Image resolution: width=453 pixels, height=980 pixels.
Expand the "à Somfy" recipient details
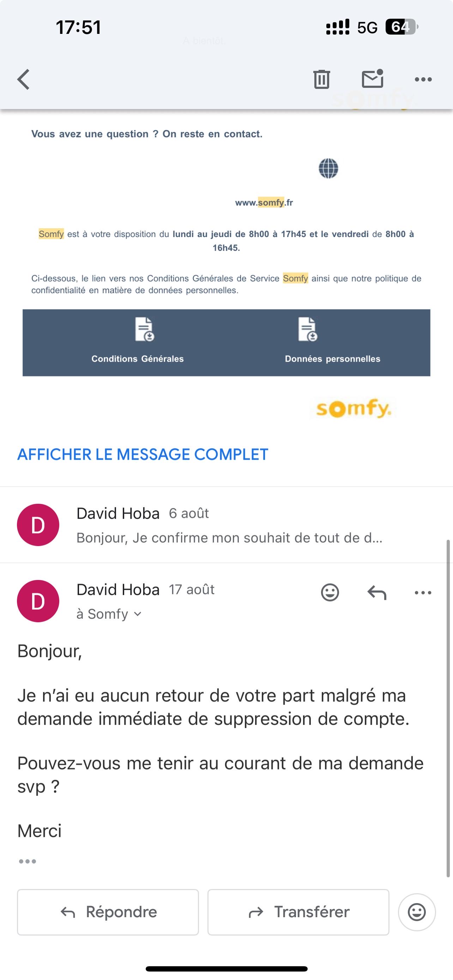click(109, 614)
